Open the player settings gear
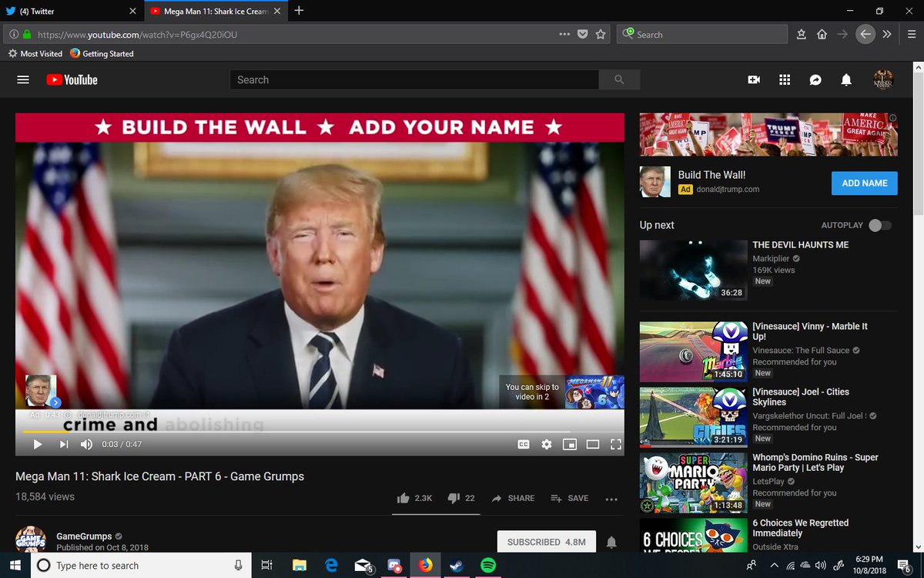 [x=547, y=444]
